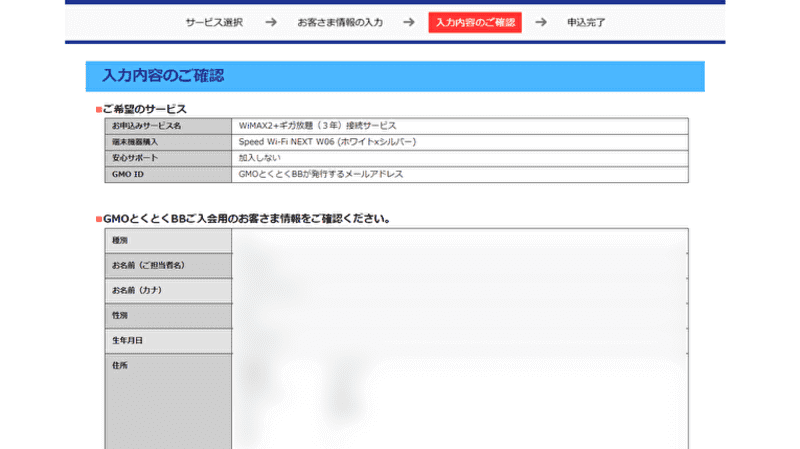Click Speed Wi-Fi NEXT W06 device value

point(328,142)
